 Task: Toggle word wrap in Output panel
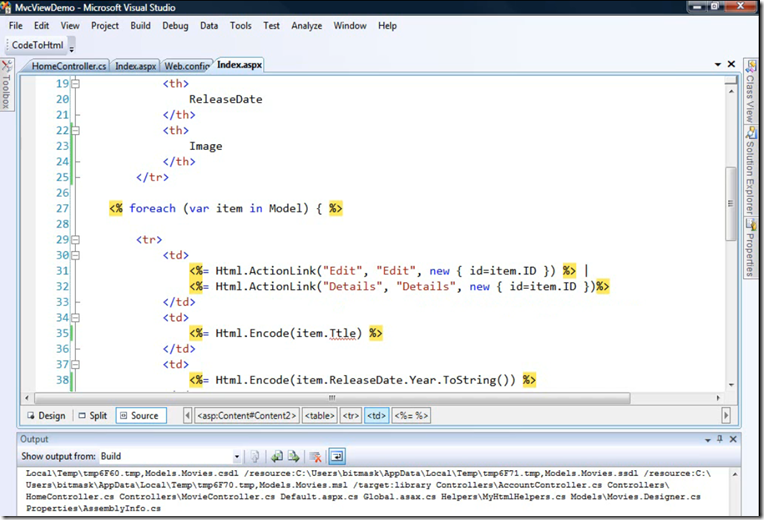coord(337,457)
